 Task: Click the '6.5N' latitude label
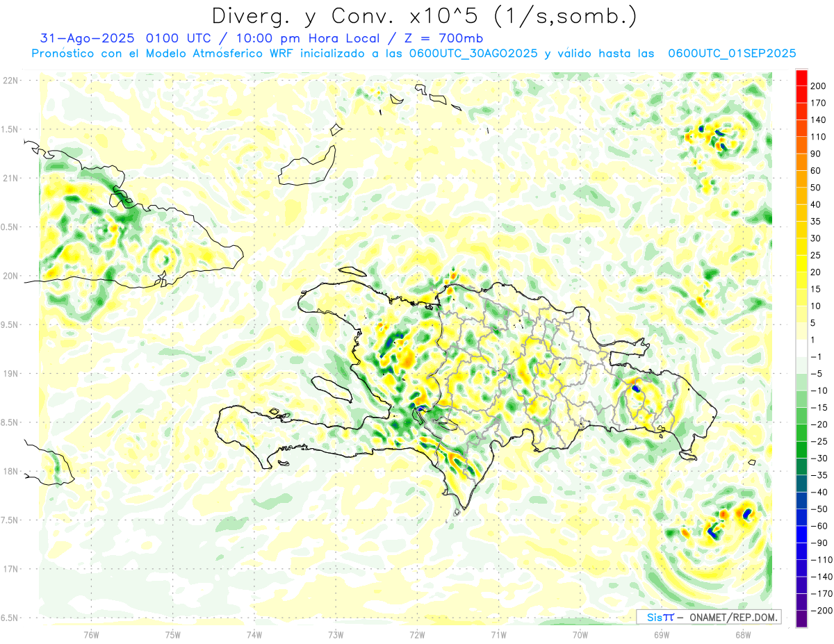(10, 618)
